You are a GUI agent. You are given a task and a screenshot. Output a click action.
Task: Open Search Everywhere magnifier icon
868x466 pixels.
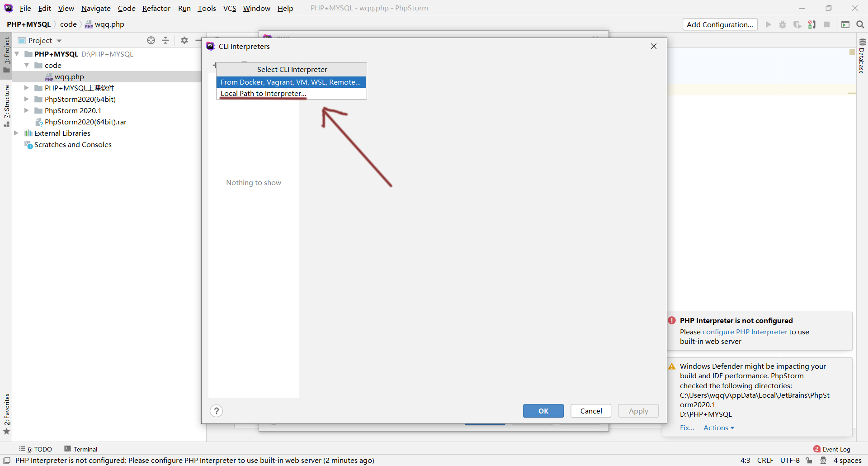tap(860, 24)
